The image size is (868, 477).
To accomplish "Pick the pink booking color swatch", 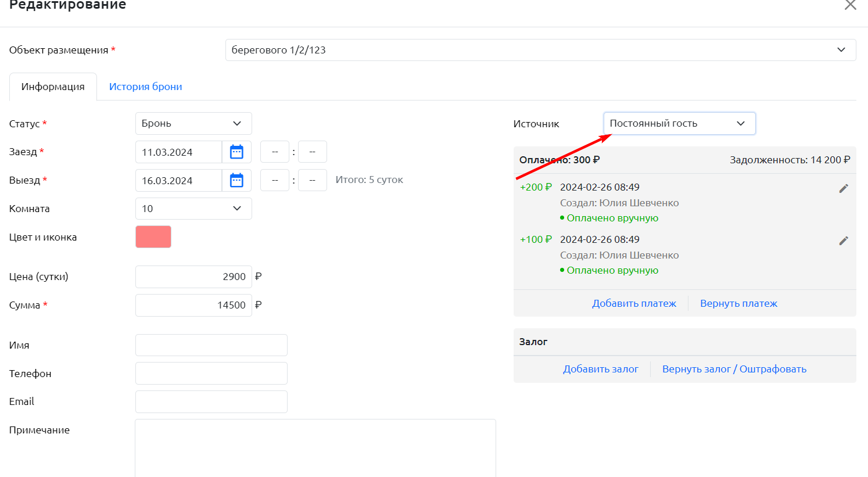I will click(153, 237).
